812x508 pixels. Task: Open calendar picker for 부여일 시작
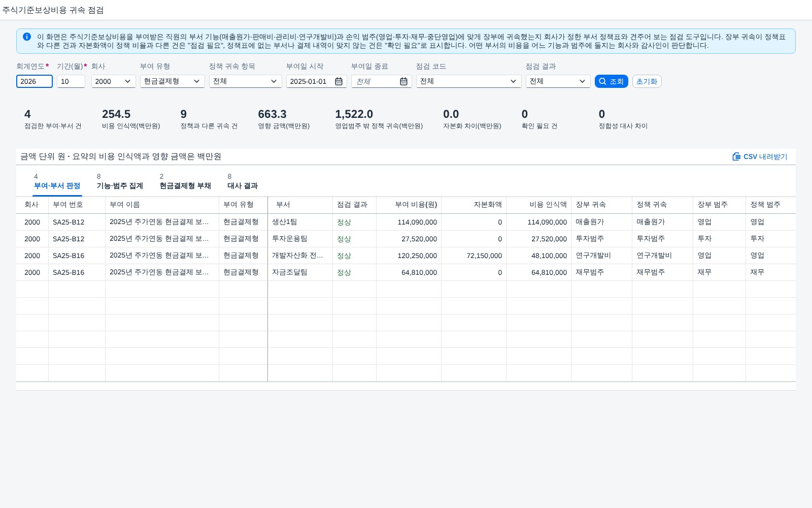(x=339, y=81)
